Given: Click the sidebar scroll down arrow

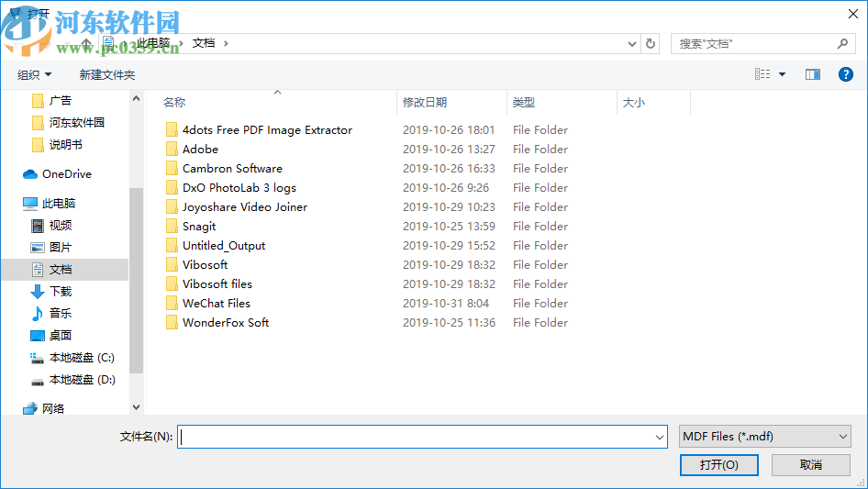Looking at the screenshot, I should tap(136, 407).
